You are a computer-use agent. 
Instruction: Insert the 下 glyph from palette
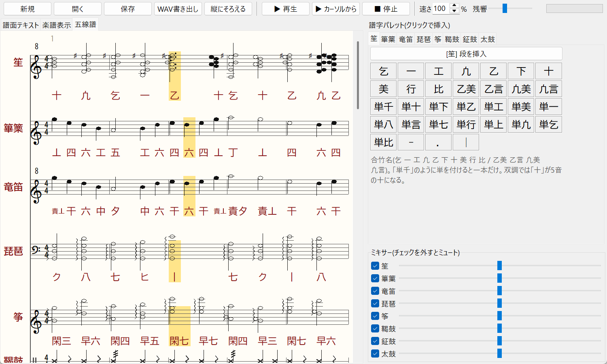[521, 71]
